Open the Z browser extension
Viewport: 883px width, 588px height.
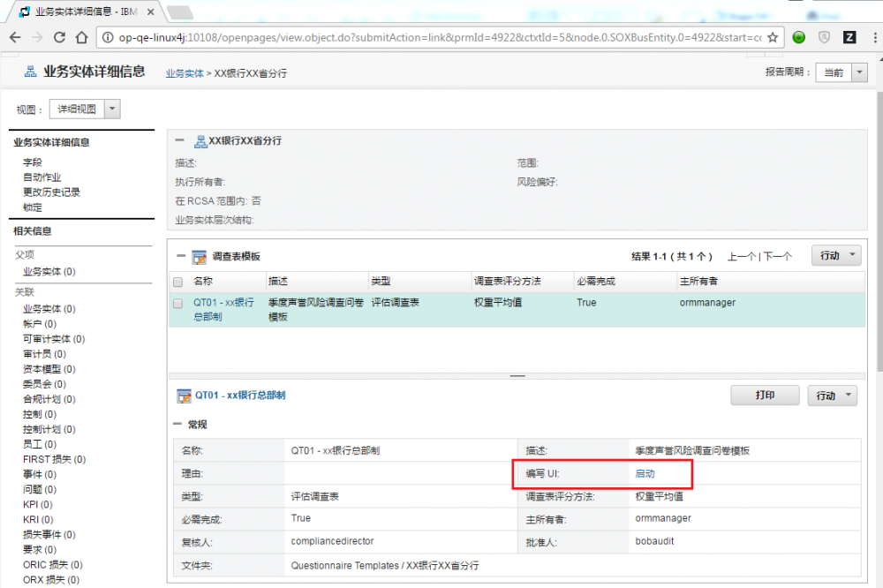pos(849,37)
